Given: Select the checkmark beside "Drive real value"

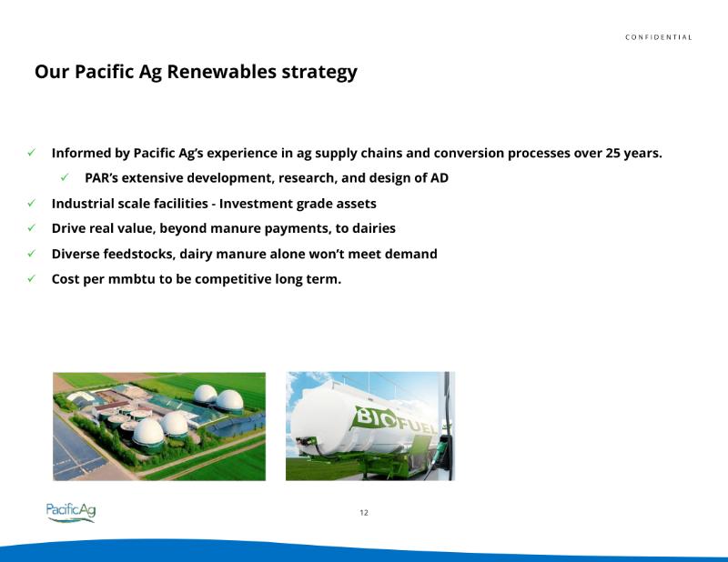Looking at the screenshot, I should (32, 228).
